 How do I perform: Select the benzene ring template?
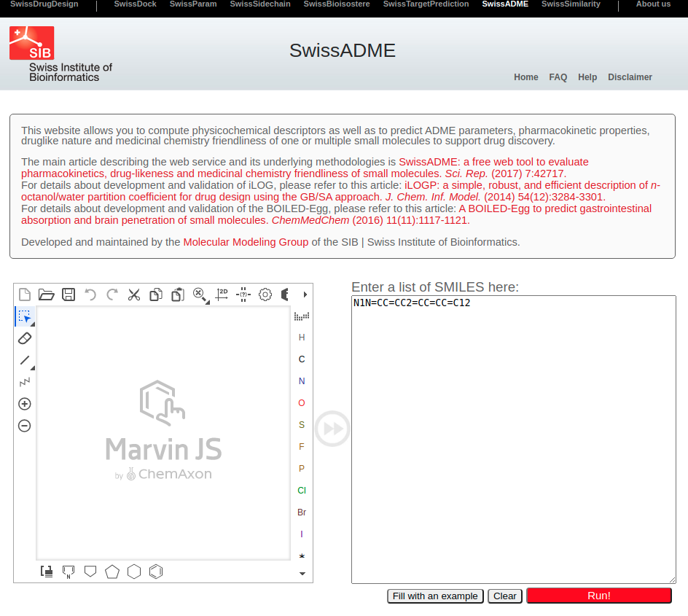point(156,572)
